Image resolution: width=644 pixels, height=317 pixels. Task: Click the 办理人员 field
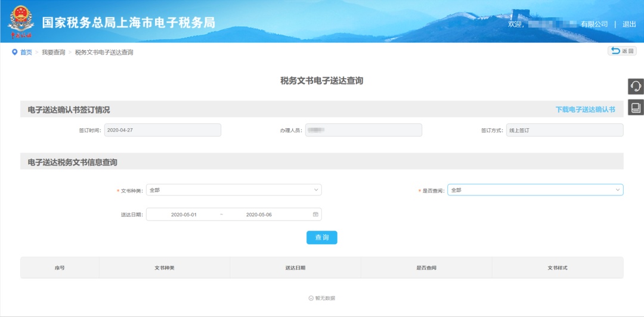[364, 130]
